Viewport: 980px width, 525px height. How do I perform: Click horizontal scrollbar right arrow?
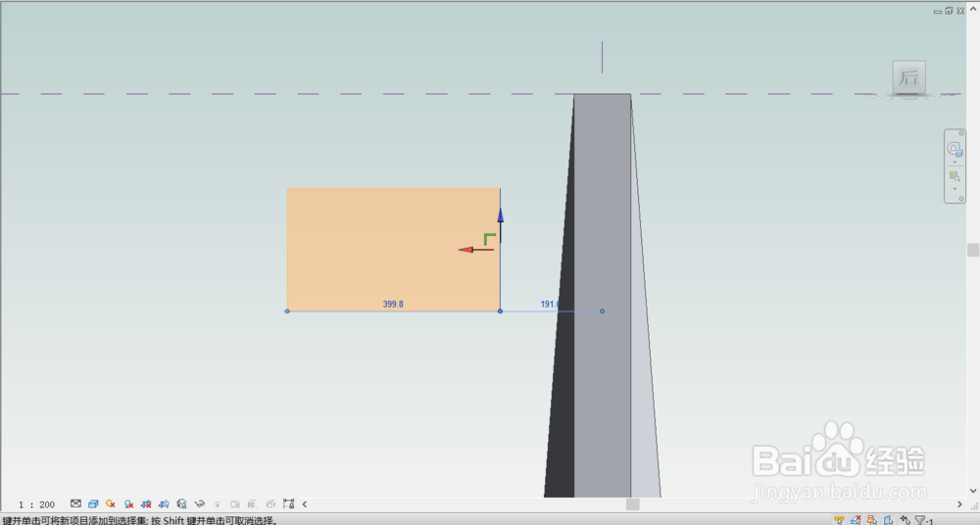tap(960, 503)
